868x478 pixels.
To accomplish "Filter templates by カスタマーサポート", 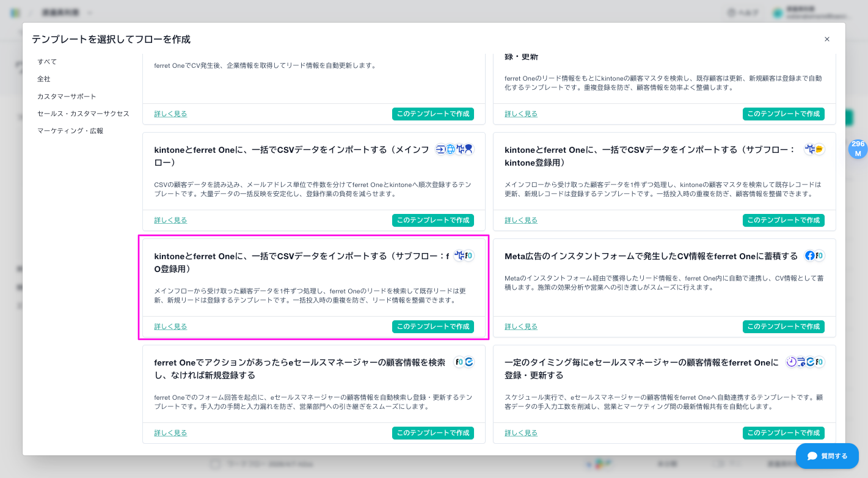I will (x=67, y=97).
